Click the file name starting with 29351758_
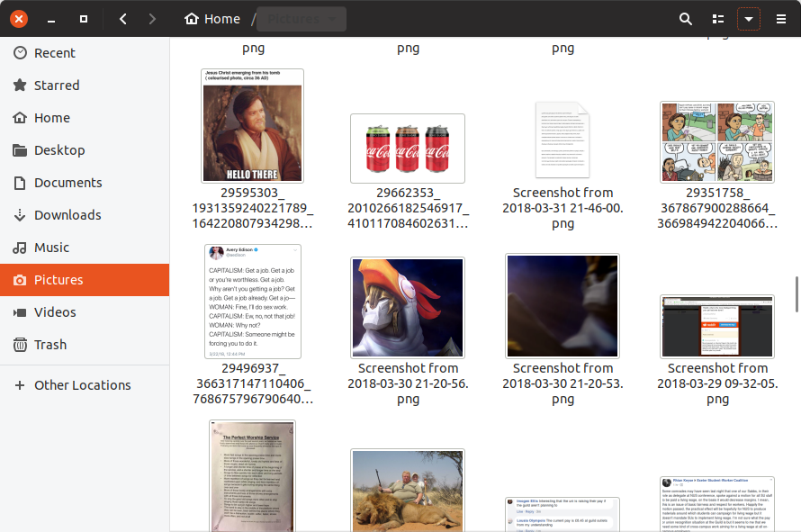Image resolution: width=801 pixels, height=532 pixels. click(x=717, y=208)
